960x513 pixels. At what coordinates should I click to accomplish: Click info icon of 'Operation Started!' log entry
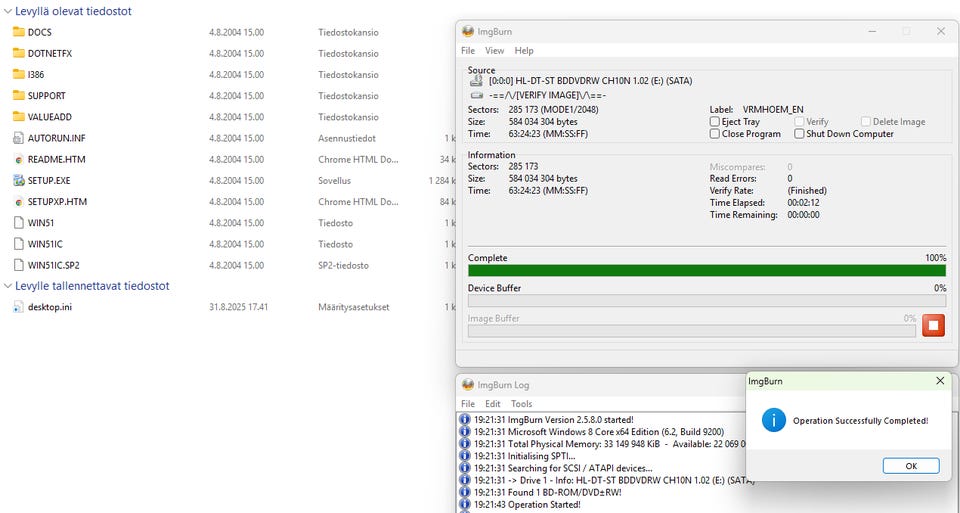coord(465,504)
